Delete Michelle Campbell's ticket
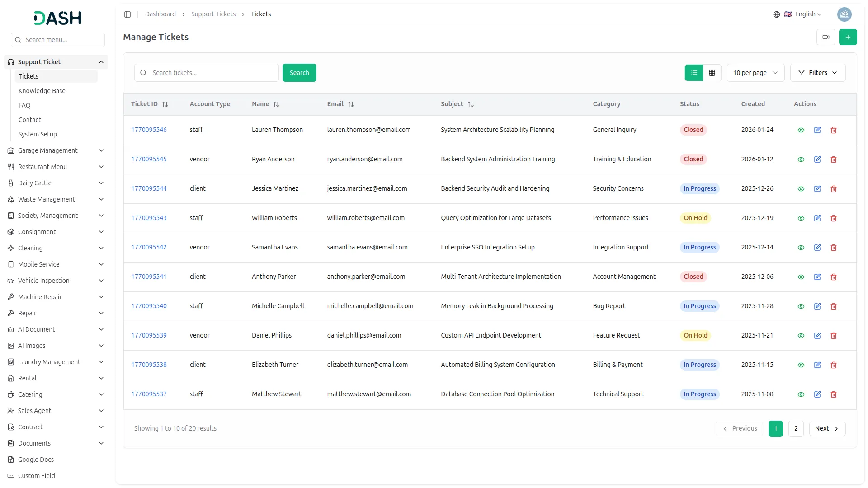Viewport: 868px width, 488px height. click(x=834, y=306)
